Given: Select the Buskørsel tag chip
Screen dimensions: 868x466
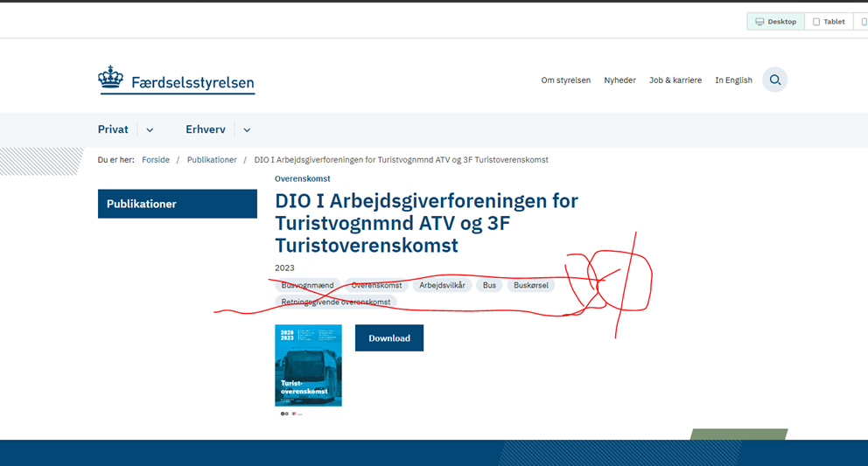Looking at the screenshot, I should (x=530, y=285).
